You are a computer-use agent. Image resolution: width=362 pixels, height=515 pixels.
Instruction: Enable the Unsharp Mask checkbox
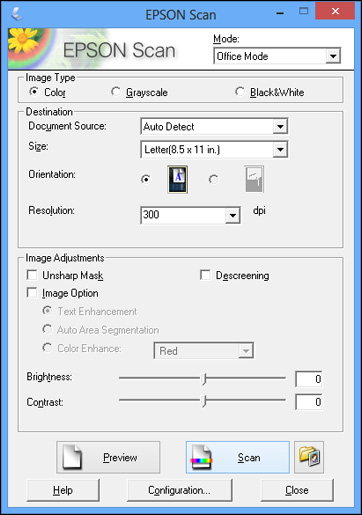(32, 275)
